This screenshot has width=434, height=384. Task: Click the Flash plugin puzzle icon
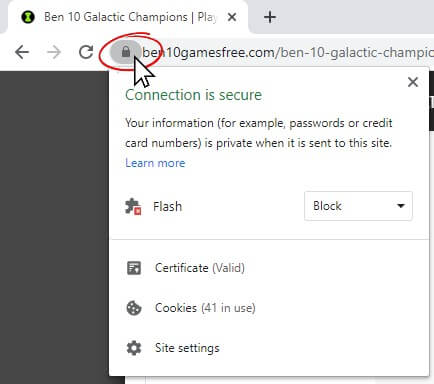click(x=133, y=206)
